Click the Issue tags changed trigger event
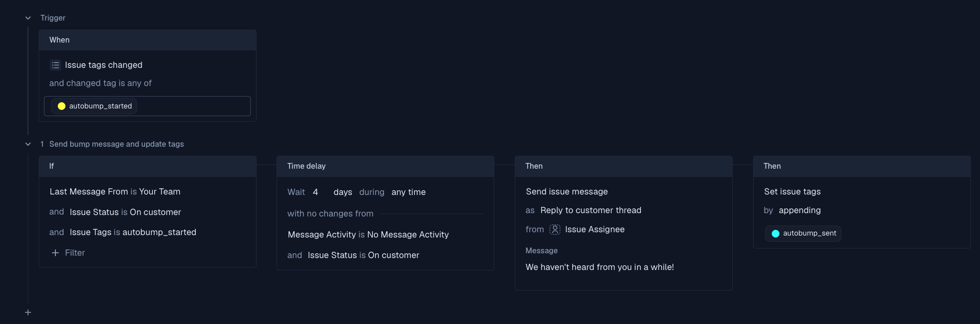980x324 pixels. (104, 65)
